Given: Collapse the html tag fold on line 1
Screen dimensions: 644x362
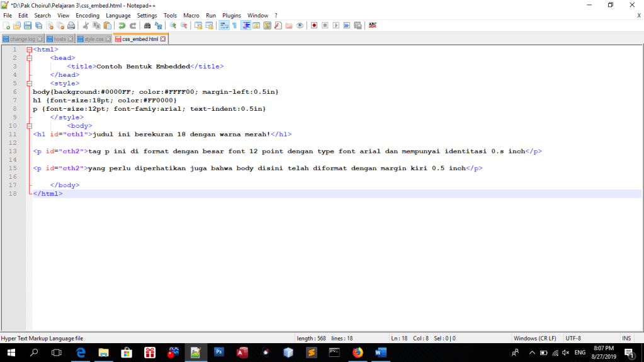Looking at the screenshot, I should 29,49.
